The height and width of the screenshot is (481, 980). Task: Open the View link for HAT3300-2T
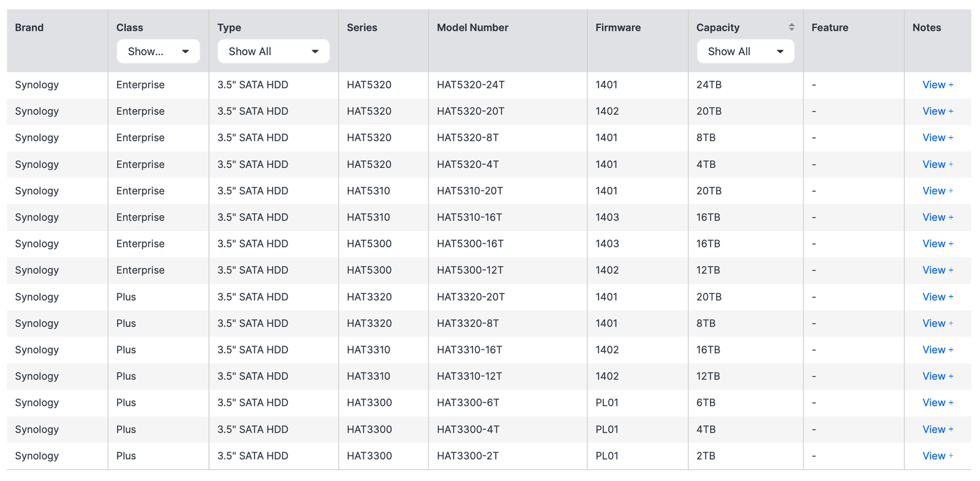coord(938,456)
